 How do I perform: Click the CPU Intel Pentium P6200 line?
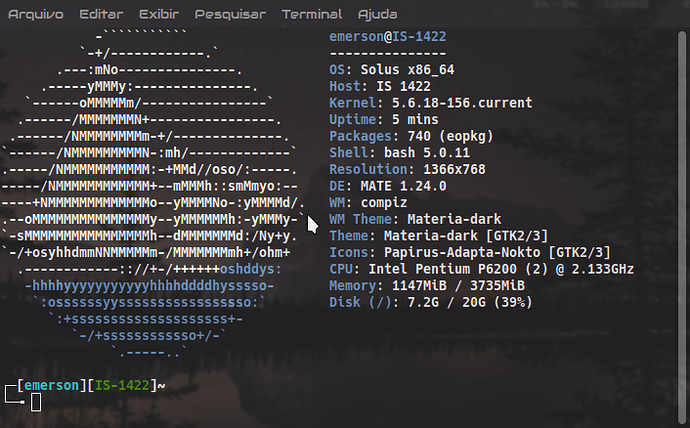click(482, 268)
